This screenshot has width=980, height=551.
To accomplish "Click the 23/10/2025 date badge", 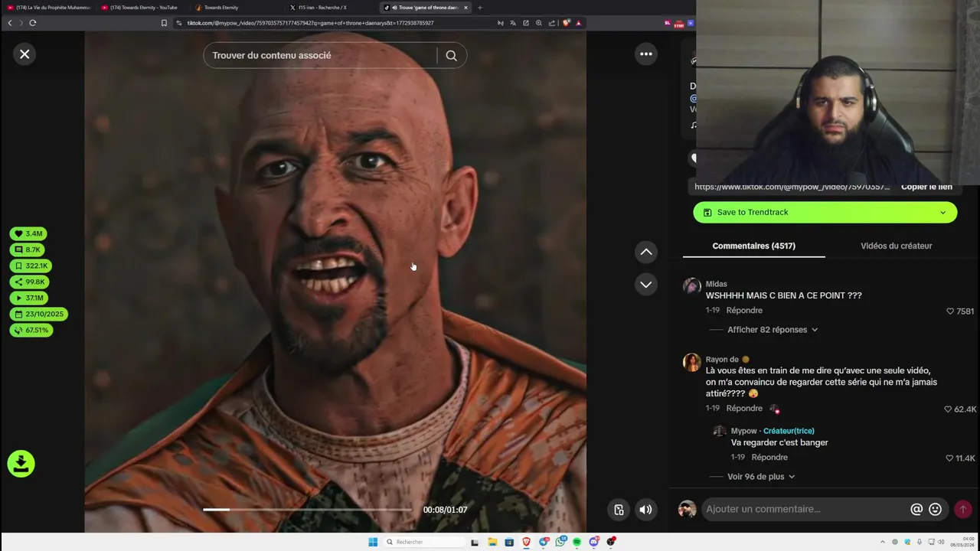I will (39, 314).
